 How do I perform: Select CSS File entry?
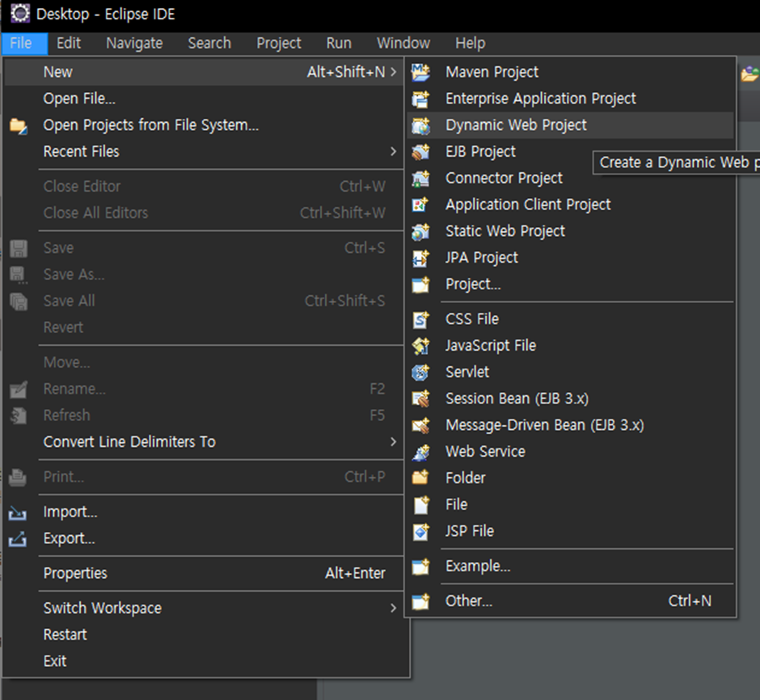coord(571,319)
